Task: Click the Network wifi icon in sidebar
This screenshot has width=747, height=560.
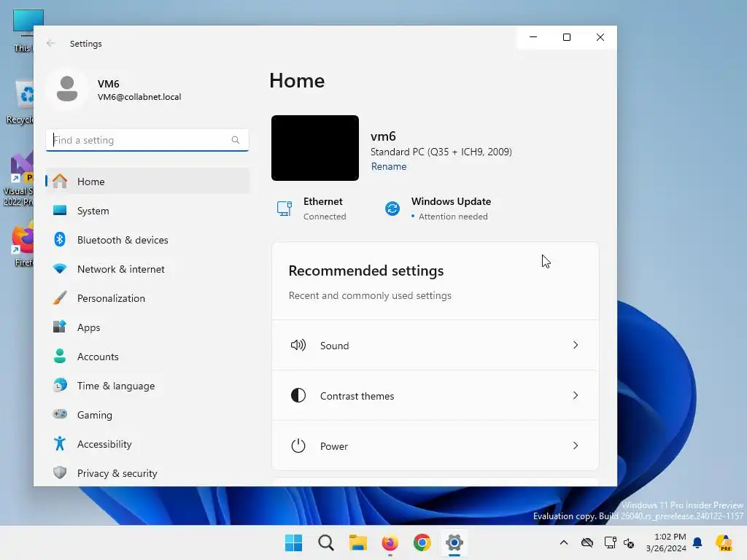Action: coord(60,268)
